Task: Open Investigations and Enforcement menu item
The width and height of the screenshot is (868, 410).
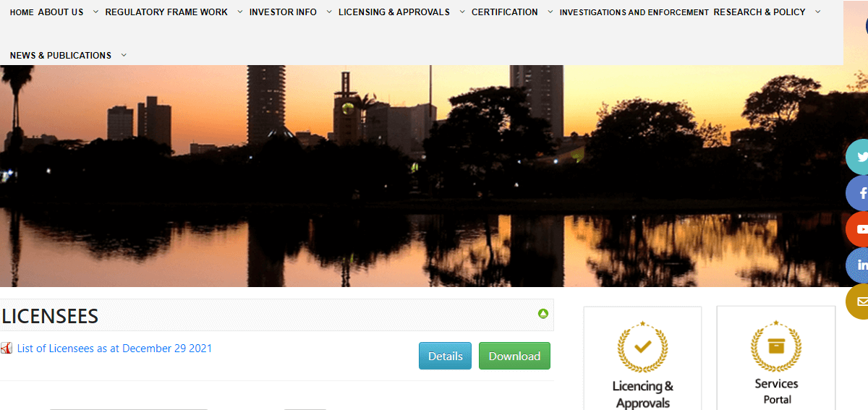Action: pyautogui.click(x=634, y=12)
